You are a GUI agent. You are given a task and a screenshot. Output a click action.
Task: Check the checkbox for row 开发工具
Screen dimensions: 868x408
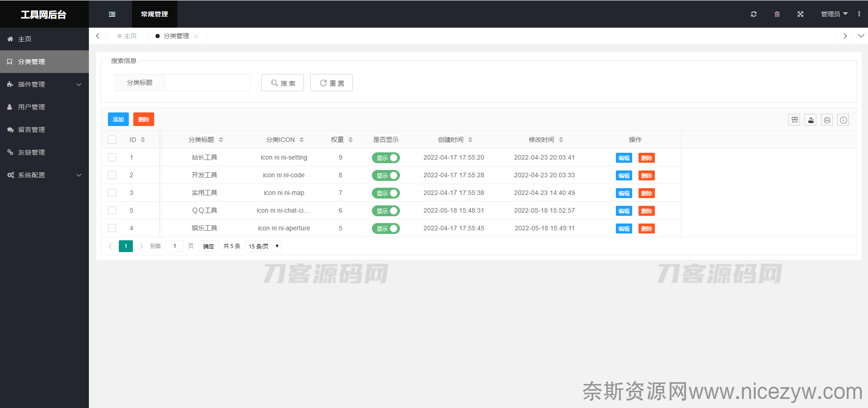112,175
